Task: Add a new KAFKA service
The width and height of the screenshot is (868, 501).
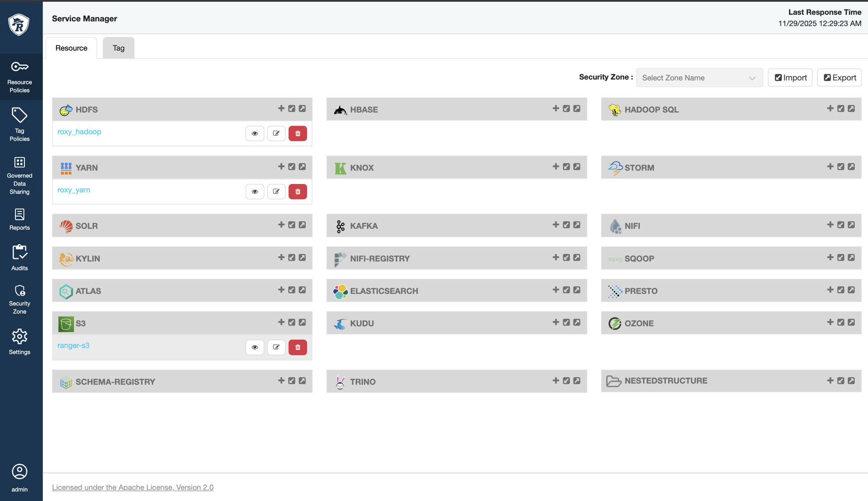Action: pos(556,225)
